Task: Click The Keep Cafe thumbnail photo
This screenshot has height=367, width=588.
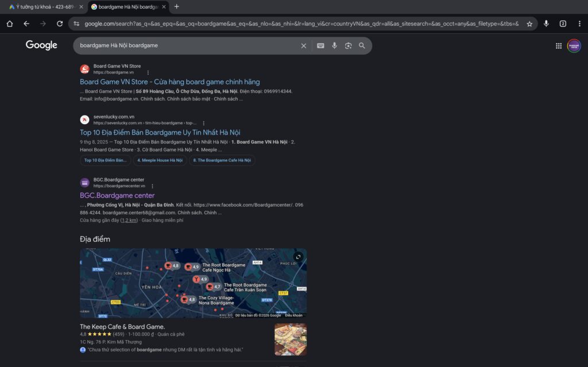Action: point(290,339)
